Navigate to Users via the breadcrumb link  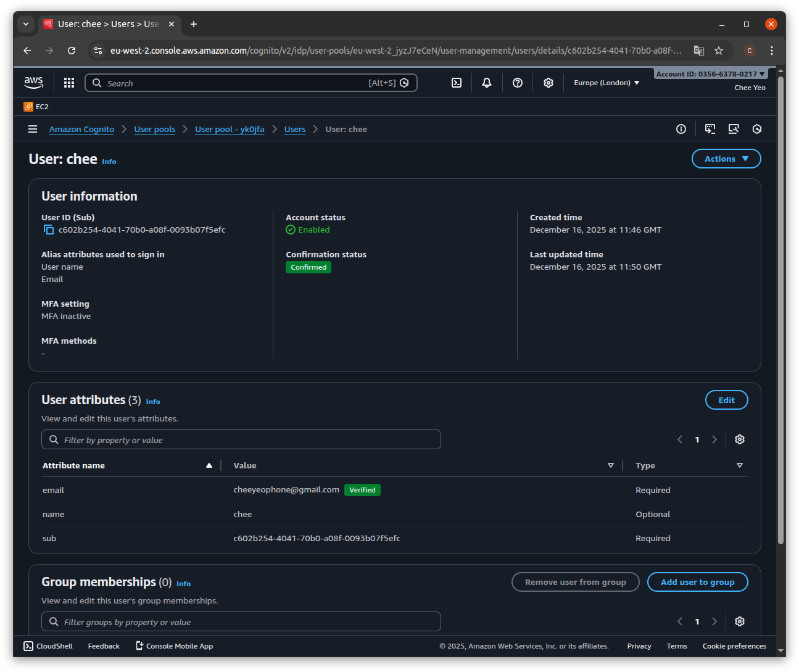294,129
